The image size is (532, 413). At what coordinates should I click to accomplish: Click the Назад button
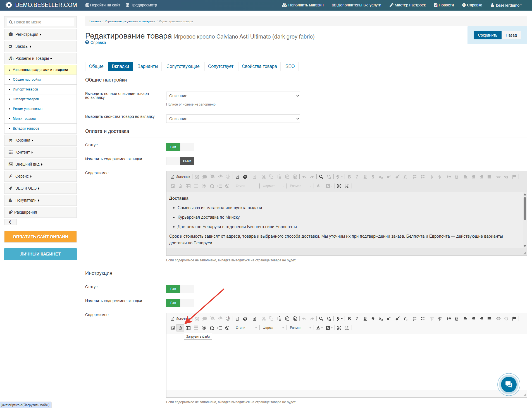[x=511, y=35]
